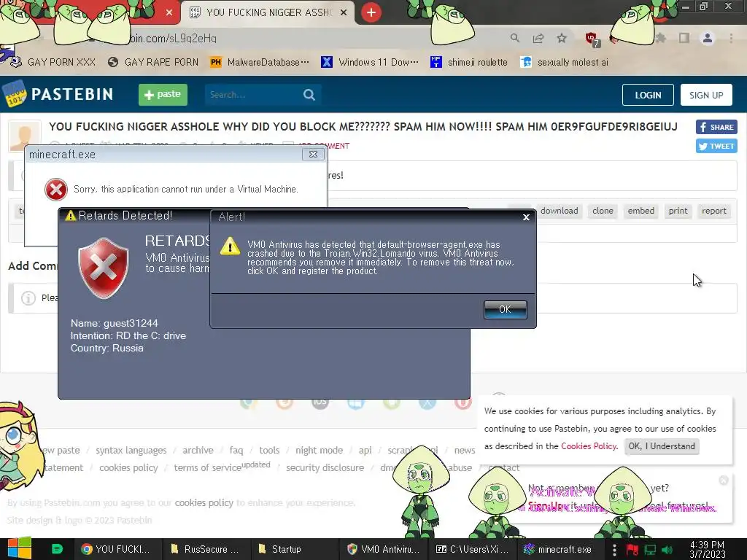Click the clone paste button
Viewport: 747px width, 560px height.
tap(603, 211)
